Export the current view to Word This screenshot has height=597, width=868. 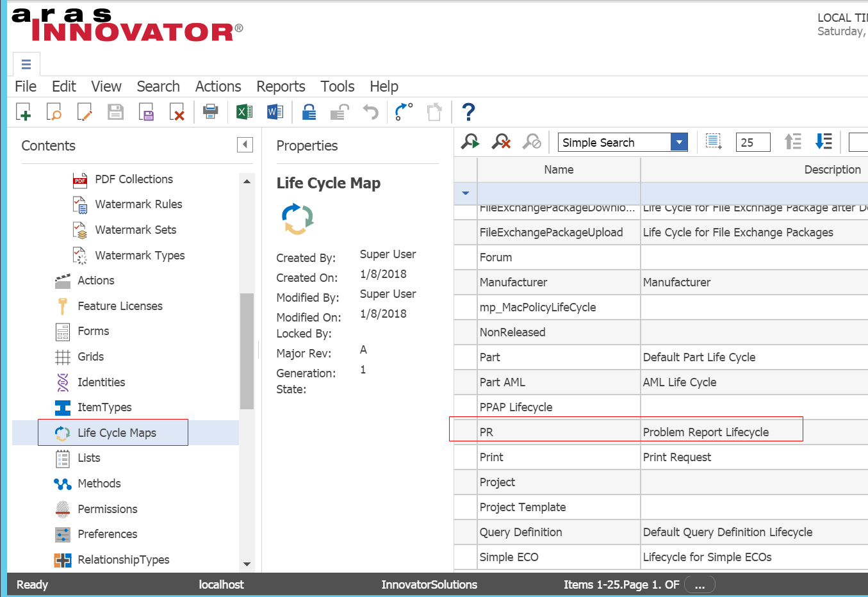275,111
